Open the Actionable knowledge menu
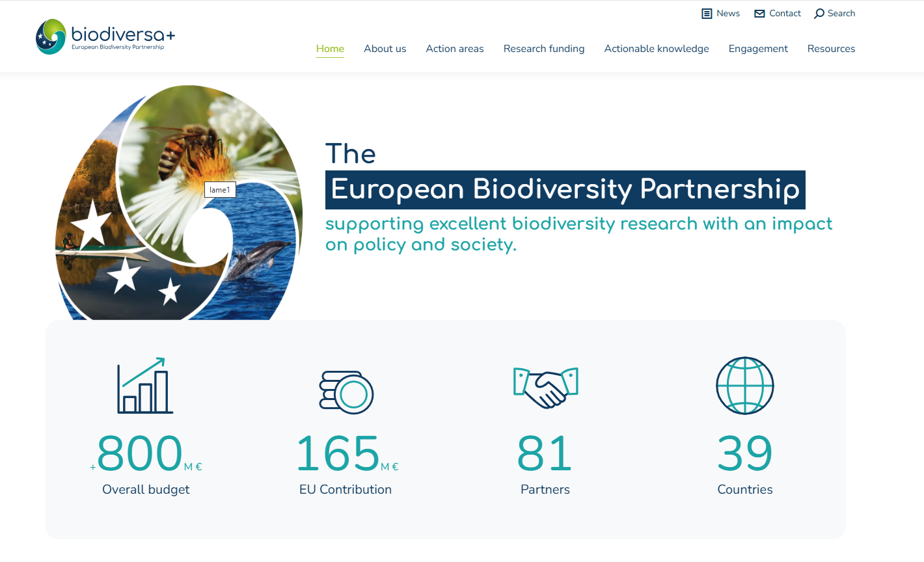 tap(657, 49)
